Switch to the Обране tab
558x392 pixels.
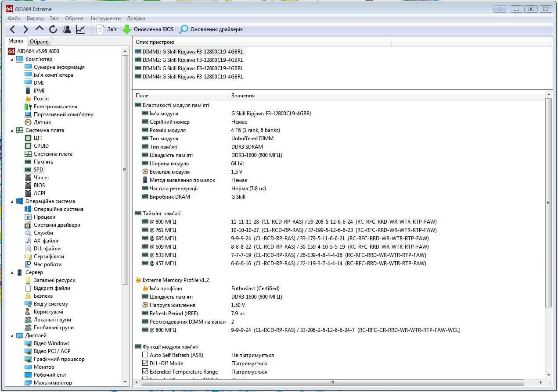point(39,41)
